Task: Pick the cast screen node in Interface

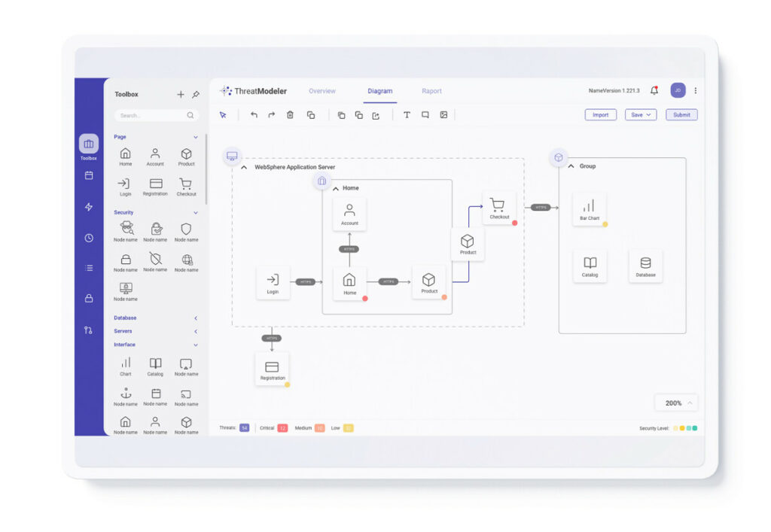Action: pyautogui.click(x=187, y=397)
